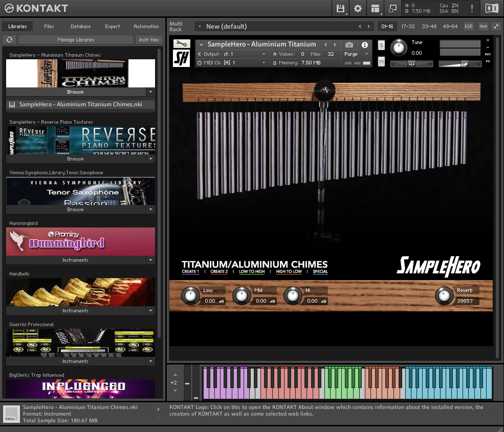504x432 pixels.
Task: Show rack page 17-32
Action: point(408,27)
